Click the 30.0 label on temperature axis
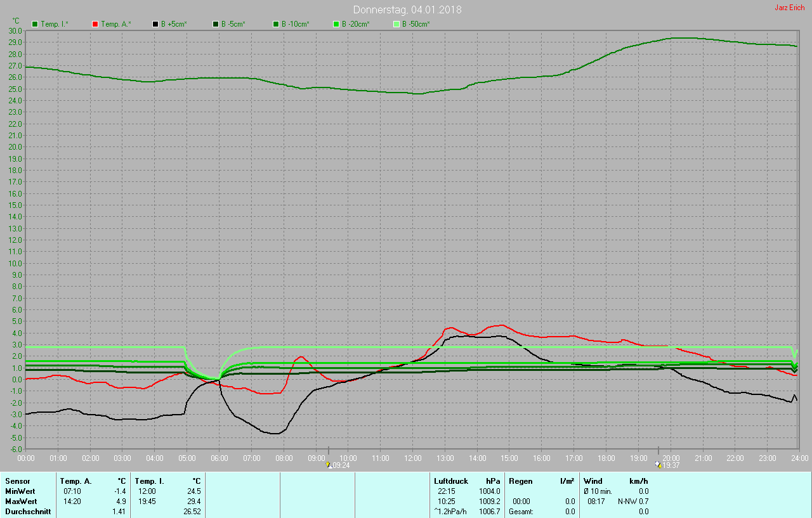Screen dimensions: 812x518 [15, 30]
